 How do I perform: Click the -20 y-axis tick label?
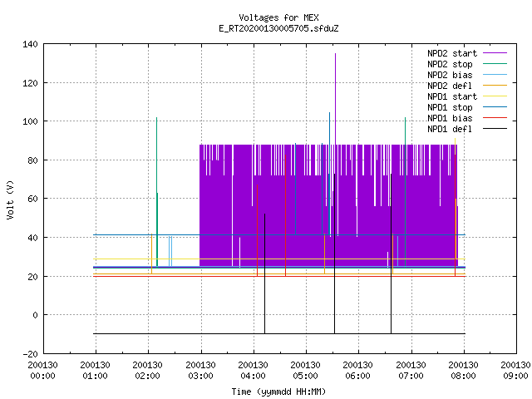coord(30,354)
